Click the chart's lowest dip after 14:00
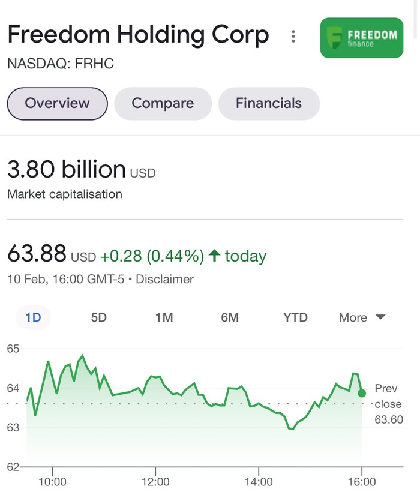The image size is (420, 504). tap(292, 428)
